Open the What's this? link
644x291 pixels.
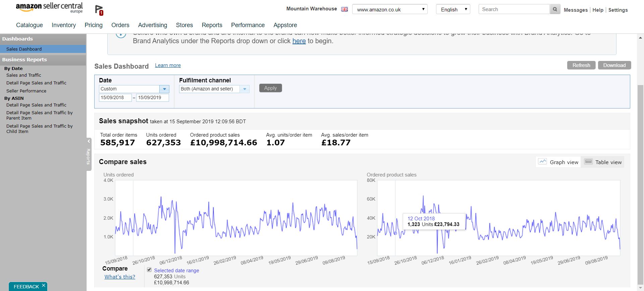pyautogui.click(x=120, y=277)
